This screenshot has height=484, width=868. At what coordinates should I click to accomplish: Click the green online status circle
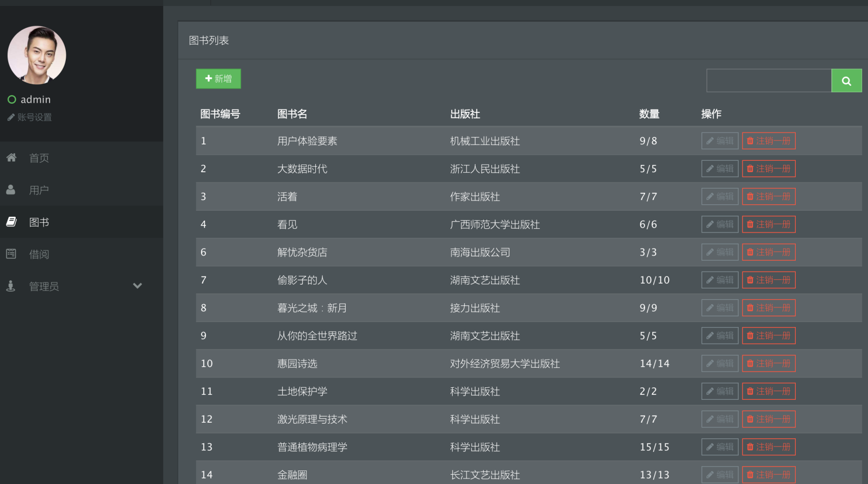[x=11, y=99]
